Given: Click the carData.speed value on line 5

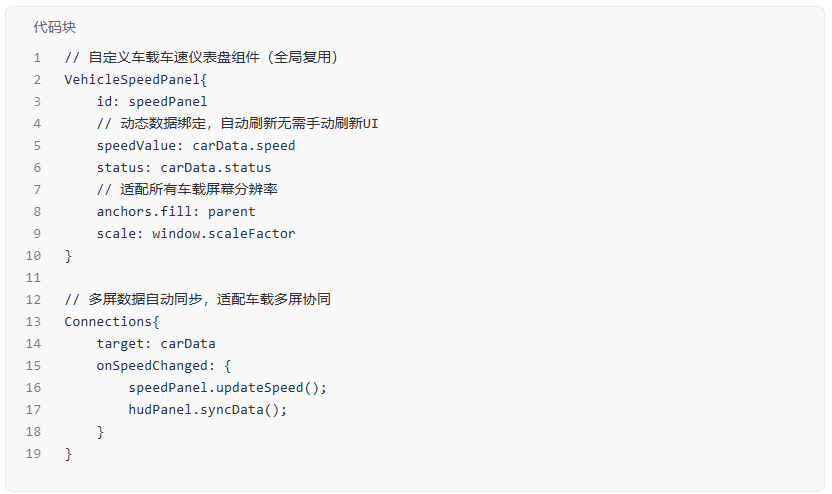Looking at the screenshot, I should [244, 145].
